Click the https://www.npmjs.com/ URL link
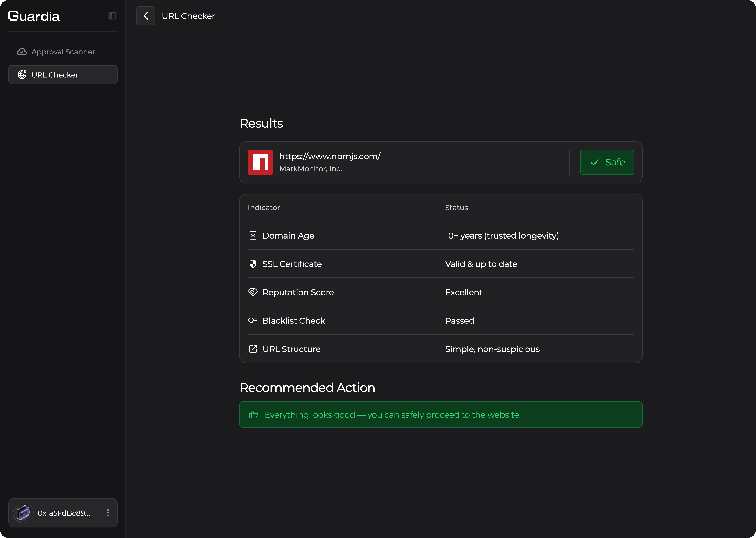 [x=330, y=156]
